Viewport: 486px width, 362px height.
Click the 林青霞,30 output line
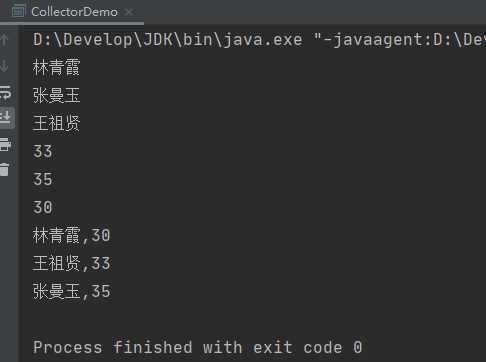[x=71, y=235]
